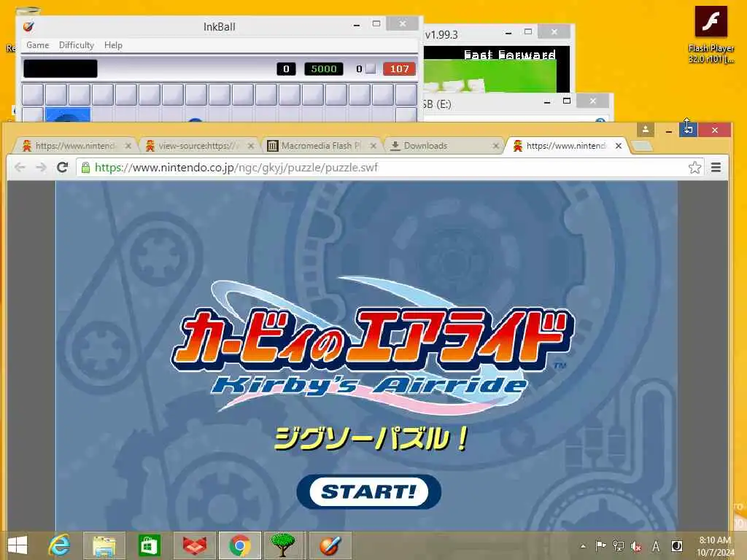
Task: Open the InkBall Game menu
Action: pyautogui.click(x=38, y=45)
